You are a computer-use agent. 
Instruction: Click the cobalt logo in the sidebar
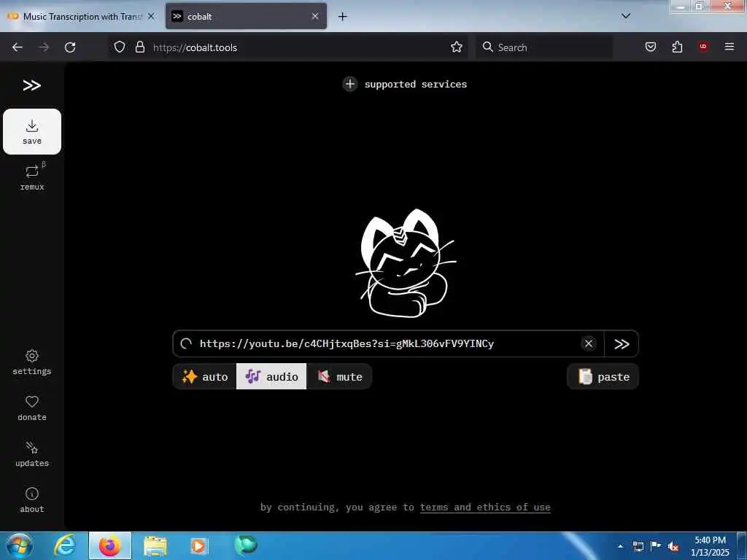point(32,85)
